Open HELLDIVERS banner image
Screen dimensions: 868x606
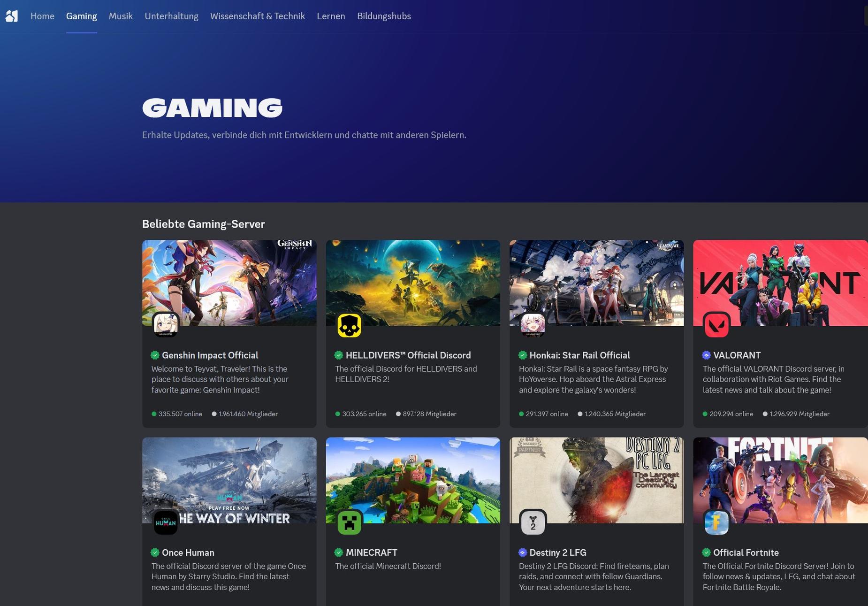point(413,283)
